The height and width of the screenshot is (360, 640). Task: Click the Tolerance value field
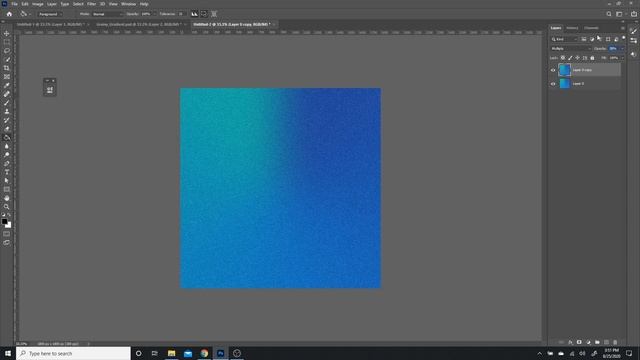pos(181,14)
